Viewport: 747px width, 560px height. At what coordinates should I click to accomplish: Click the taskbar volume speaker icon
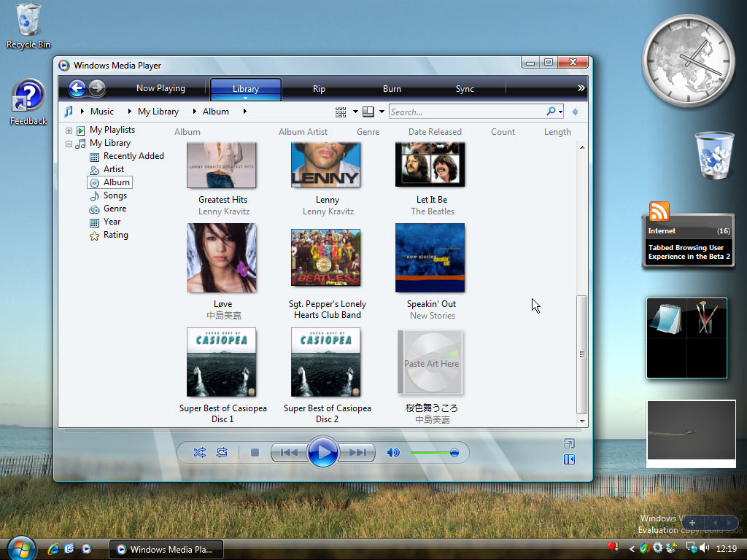tap(705, 548)
